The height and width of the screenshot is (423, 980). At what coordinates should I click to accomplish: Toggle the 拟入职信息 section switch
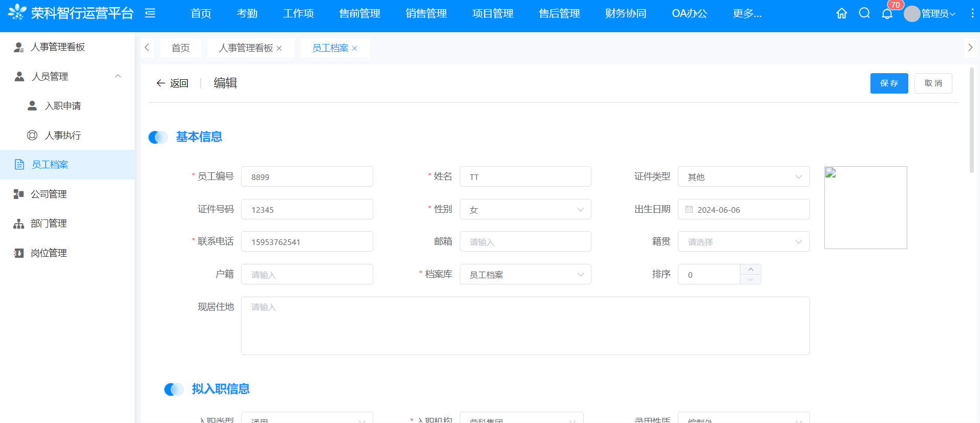click(174, 389)
